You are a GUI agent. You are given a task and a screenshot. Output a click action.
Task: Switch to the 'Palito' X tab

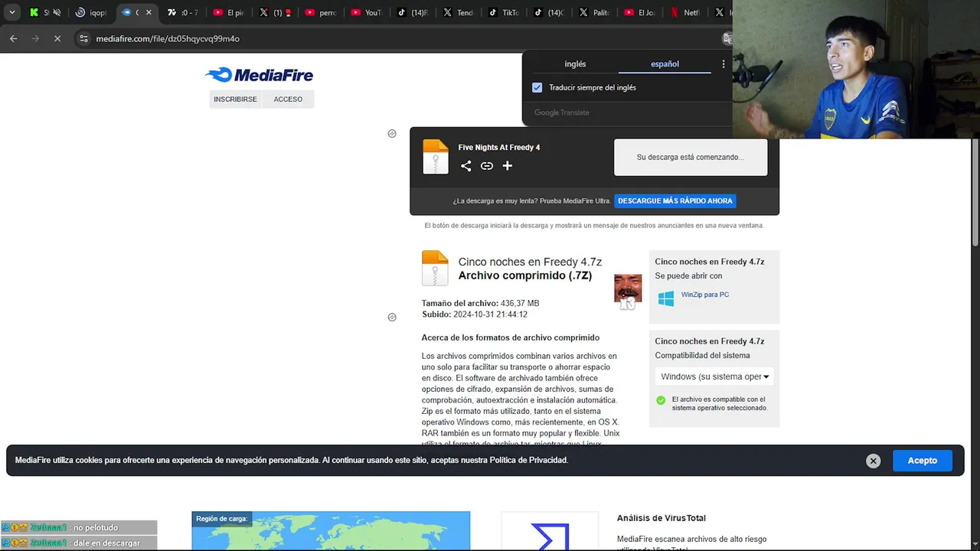(595, 12)
